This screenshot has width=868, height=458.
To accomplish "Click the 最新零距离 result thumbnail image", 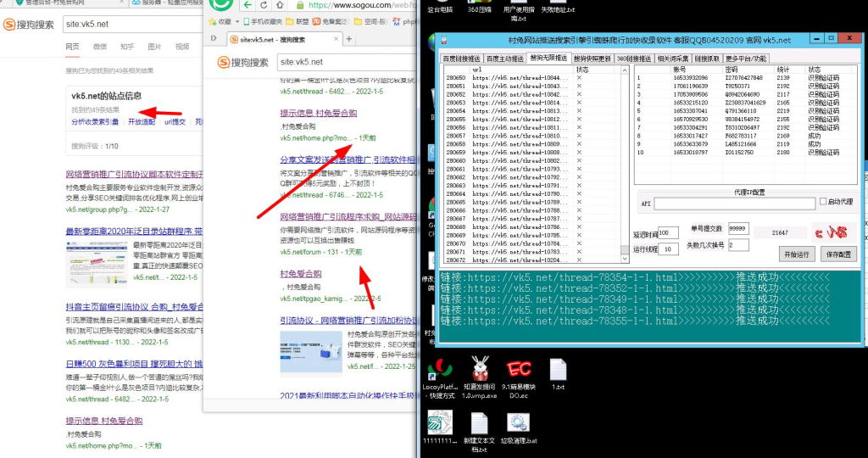I will coord(97,264).
